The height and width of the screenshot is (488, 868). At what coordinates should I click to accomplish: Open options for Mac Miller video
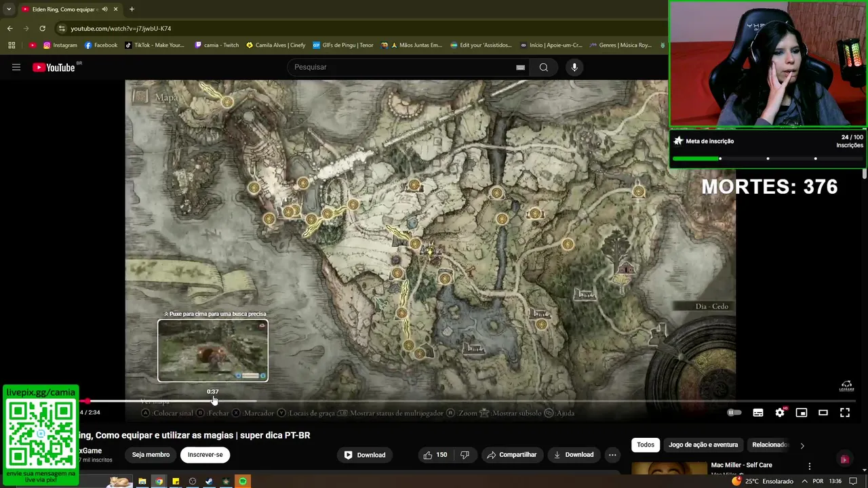click(x=809, y=466)
